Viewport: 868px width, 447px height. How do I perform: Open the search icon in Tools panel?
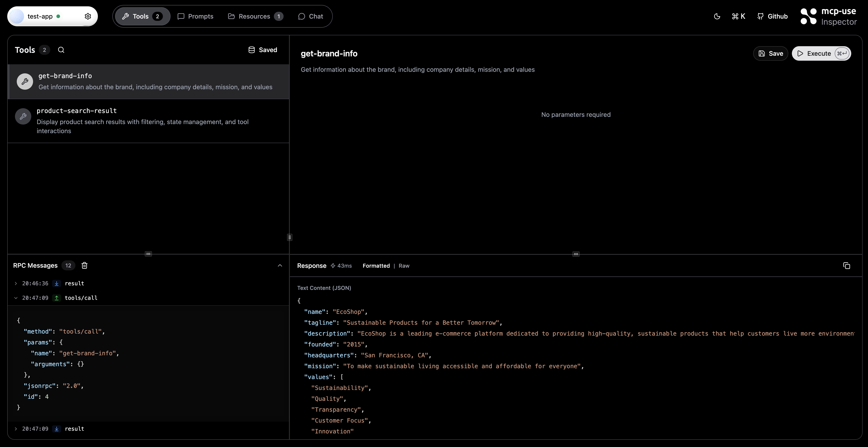pyautogui.click(x=61, y=50)
